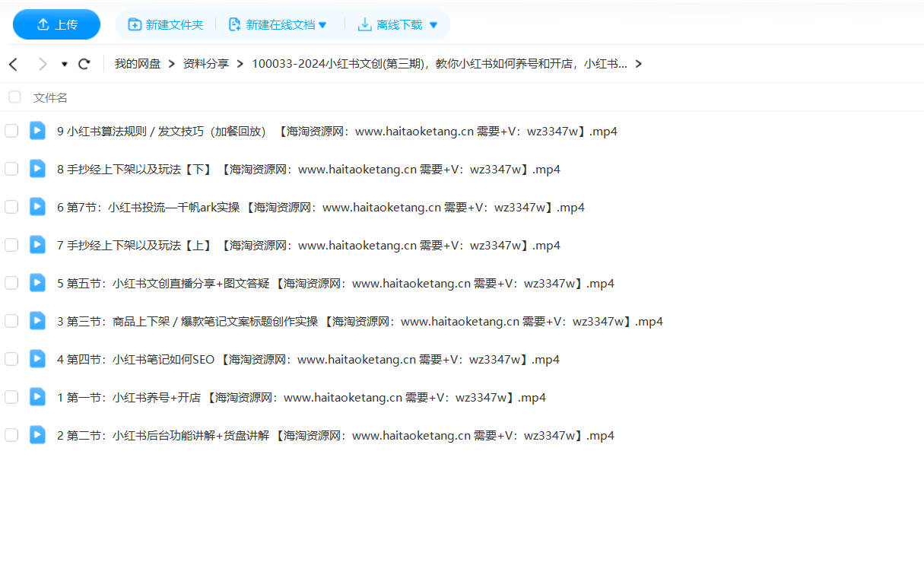The image size is (924, 575).
Task: Open file 8 手抄经上下架以及玩法【下】
Action: [309, 169]
